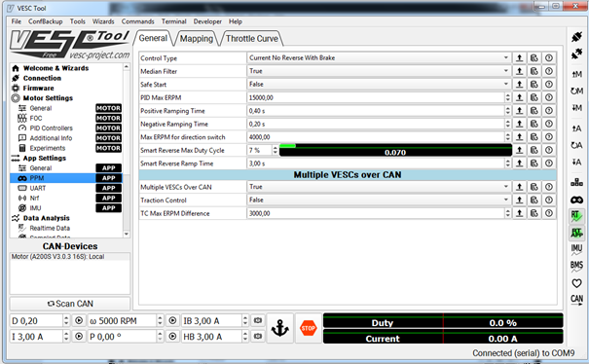
Task: Toggle the RT App data stream icon
Action: 576,233
